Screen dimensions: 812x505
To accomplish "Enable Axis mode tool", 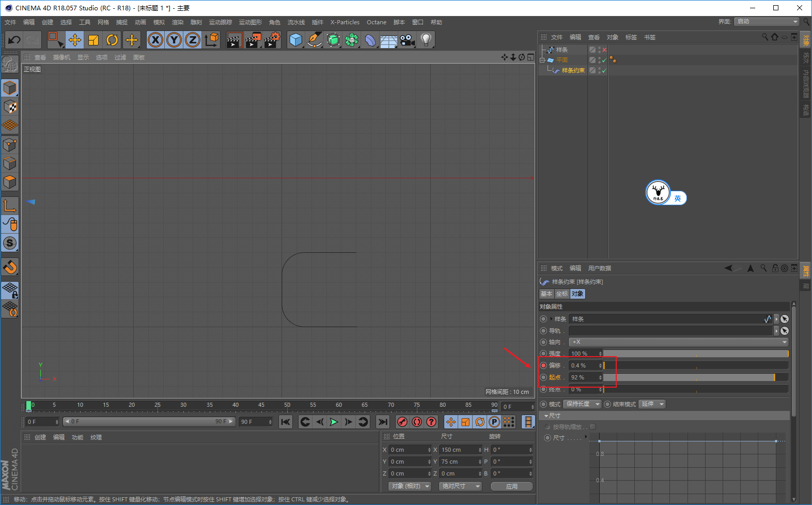I will click(x=10, y=205).
